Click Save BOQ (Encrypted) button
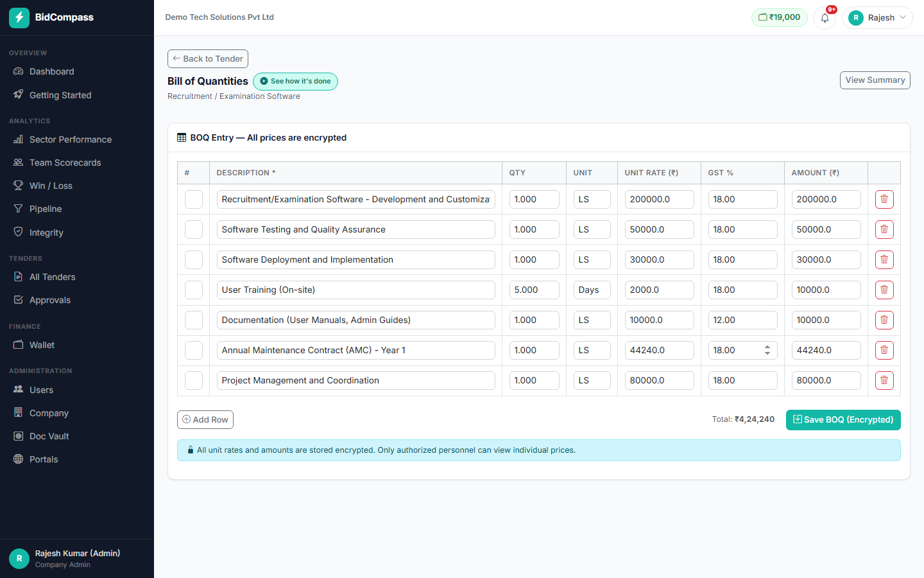Viewport: 924px width, 578px height. (x=843, y=420)
